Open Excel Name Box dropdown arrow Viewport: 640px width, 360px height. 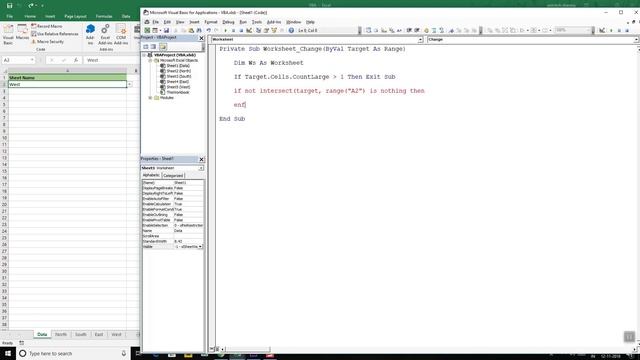32,60
